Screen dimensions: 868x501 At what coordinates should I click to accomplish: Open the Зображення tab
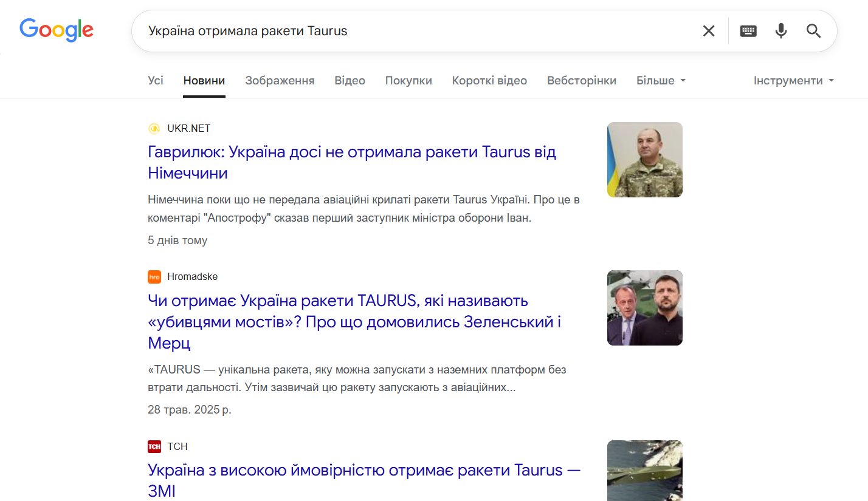[x=280, y=81]
